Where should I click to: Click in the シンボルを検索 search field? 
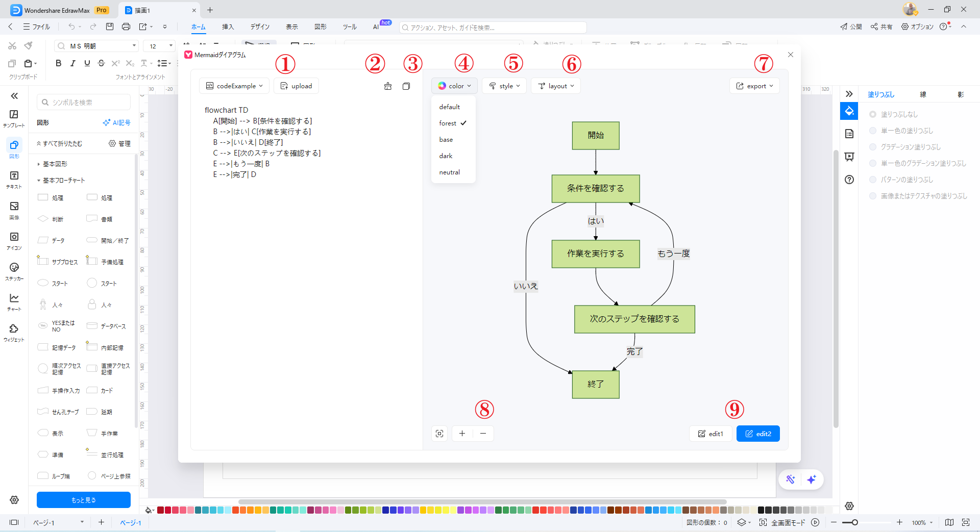point(88,103)
